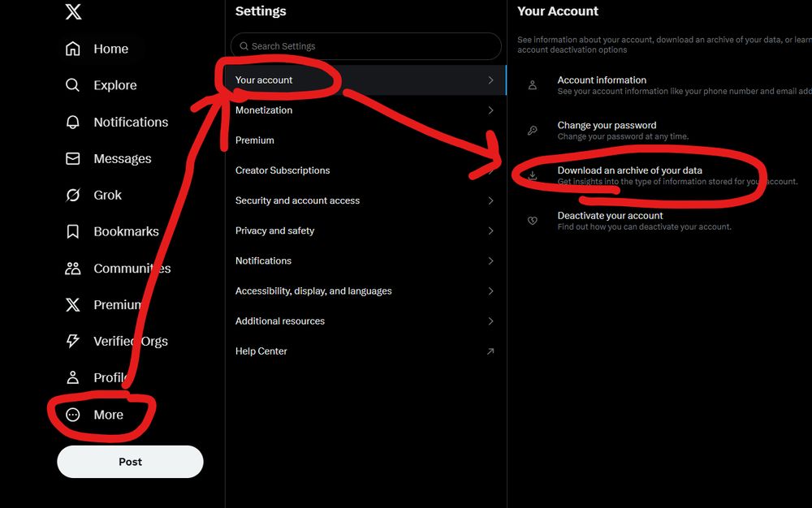
Task: Open Explore from the sidebar
Action: pos(115,85)
